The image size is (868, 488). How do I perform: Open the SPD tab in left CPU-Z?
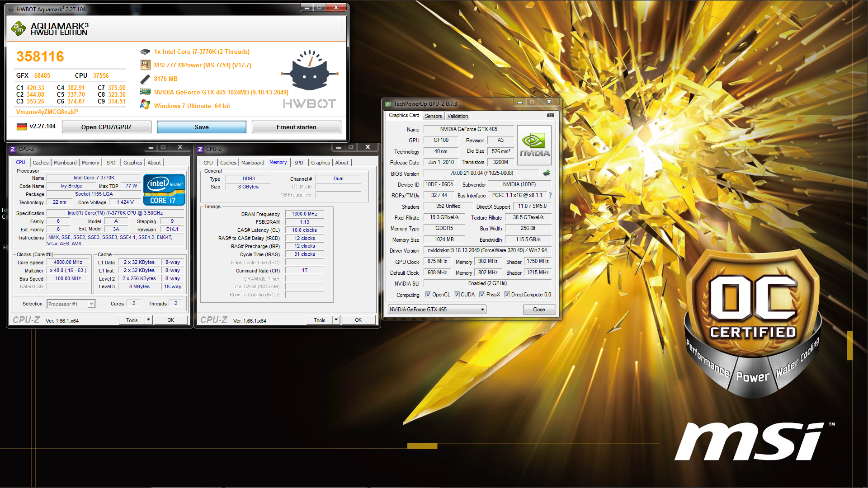pos(111,163)
